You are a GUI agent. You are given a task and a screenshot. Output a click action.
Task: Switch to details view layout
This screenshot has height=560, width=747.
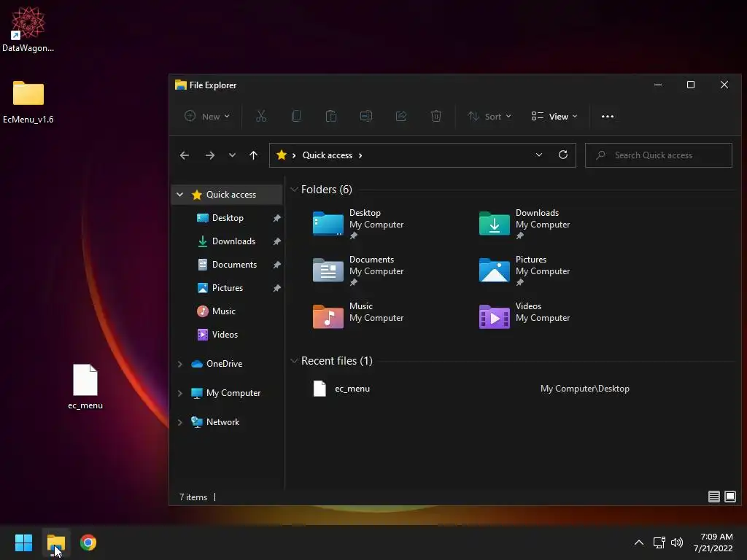tap(713, 497)
